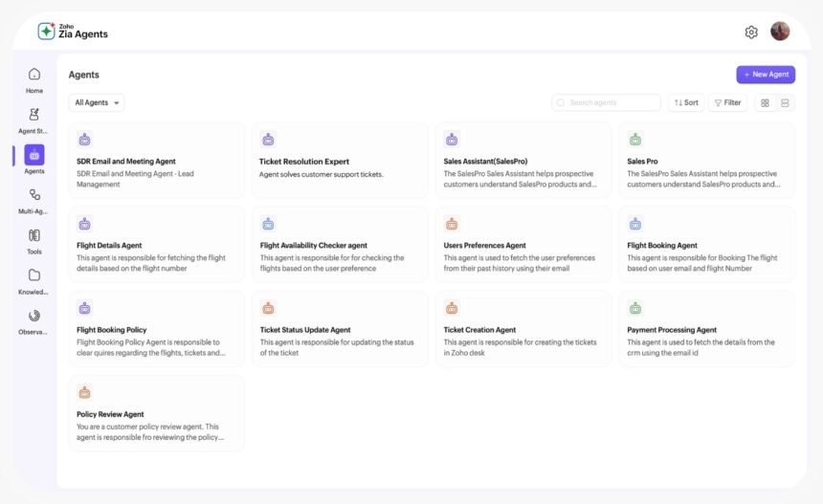Click the New Agent button
Screen dimensions: 823x504
point(766,75)
